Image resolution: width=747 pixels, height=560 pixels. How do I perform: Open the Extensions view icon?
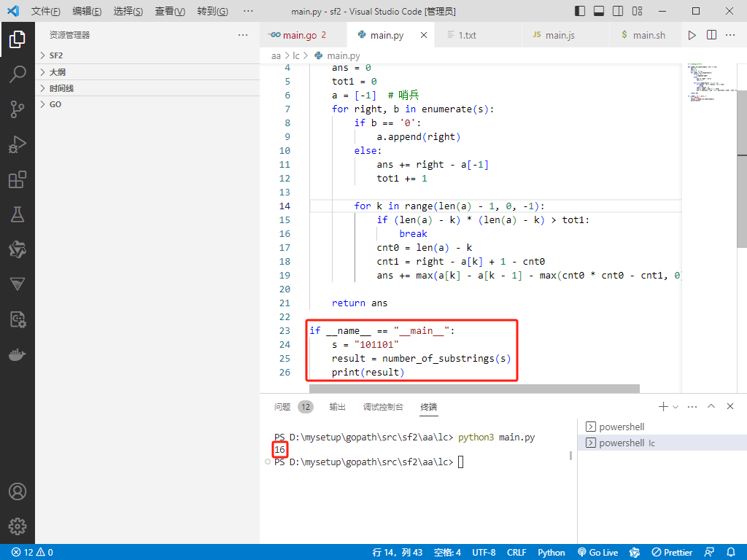coord(18,179)
